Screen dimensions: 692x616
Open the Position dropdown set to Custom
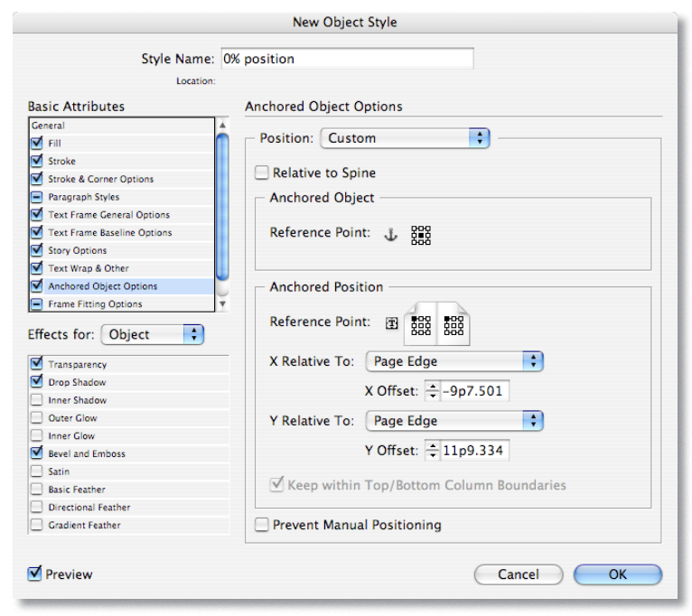pyautogui.click(x=404, y=138)
